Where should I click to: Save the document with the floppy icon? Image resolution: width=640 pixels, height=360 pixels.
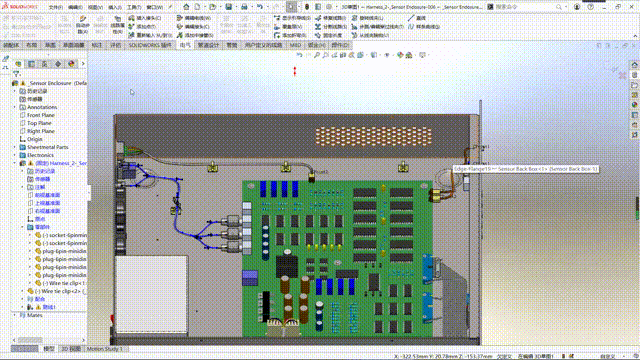(229, 7)
